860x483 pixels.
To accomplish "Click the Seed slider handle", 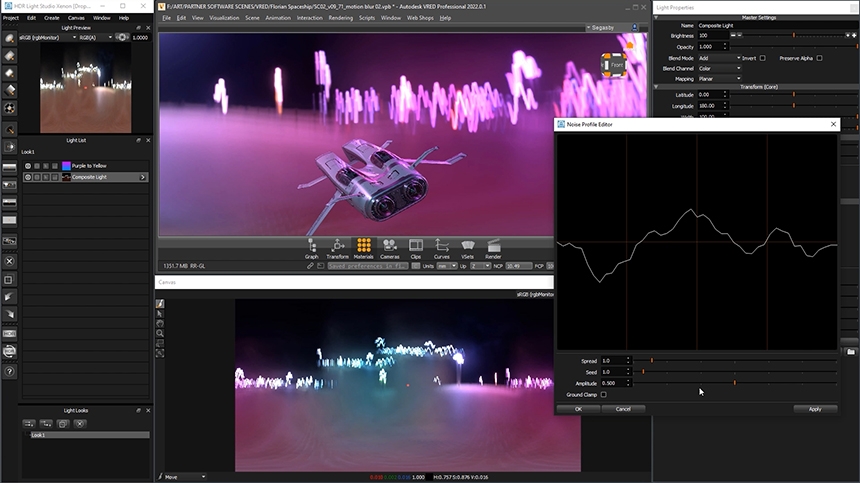I will tap(643, 372).
